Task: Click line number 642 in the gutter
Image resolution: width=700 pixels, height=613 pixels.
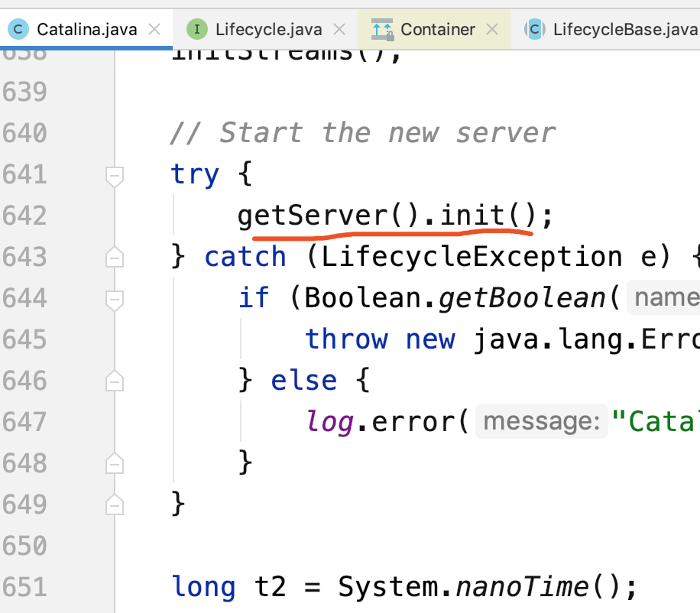Action: click(24, 216)
